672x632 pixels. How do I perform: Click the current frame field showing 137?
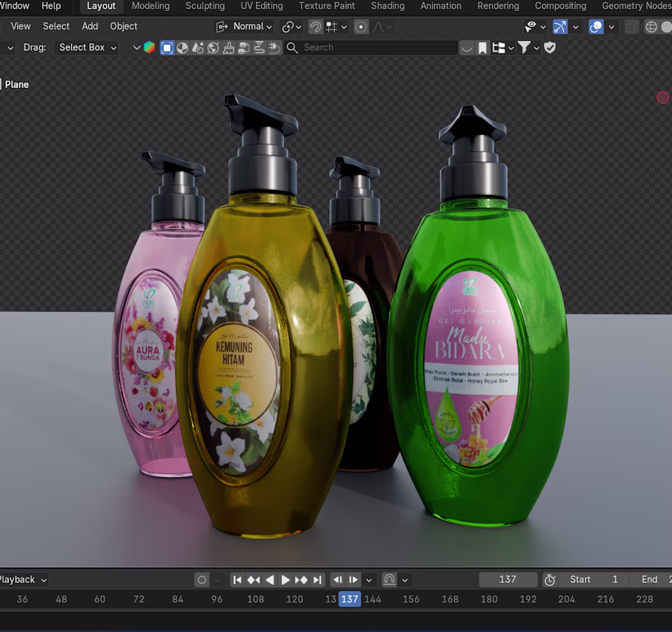[508, 580]
